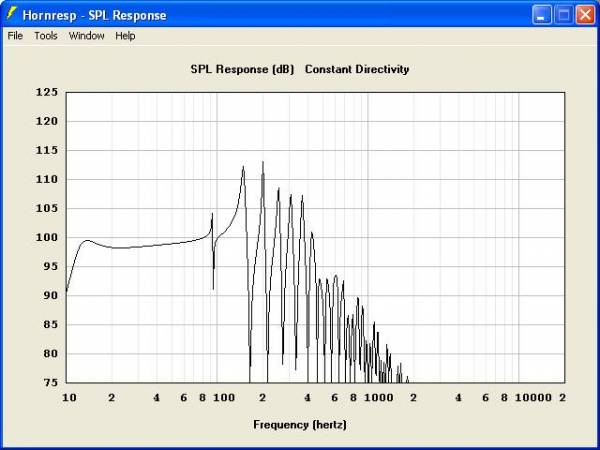
Task: Open the Tools menu
Action: [x=46, y=36]
